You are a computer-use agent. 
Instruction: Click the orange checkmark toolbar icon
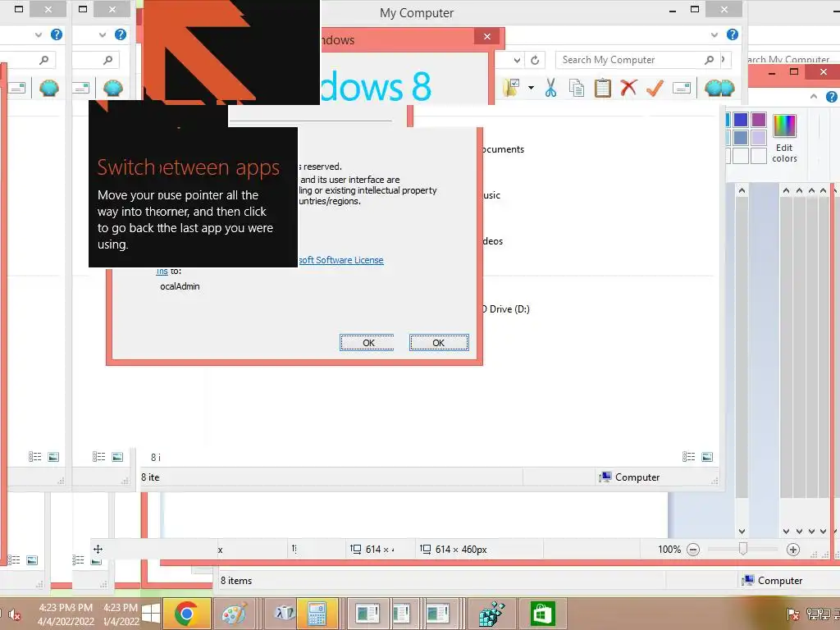point(655,88)
